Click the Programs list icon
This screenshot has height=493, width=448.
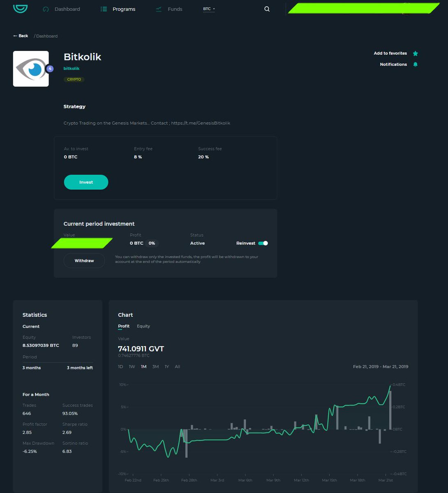point(104,9)
